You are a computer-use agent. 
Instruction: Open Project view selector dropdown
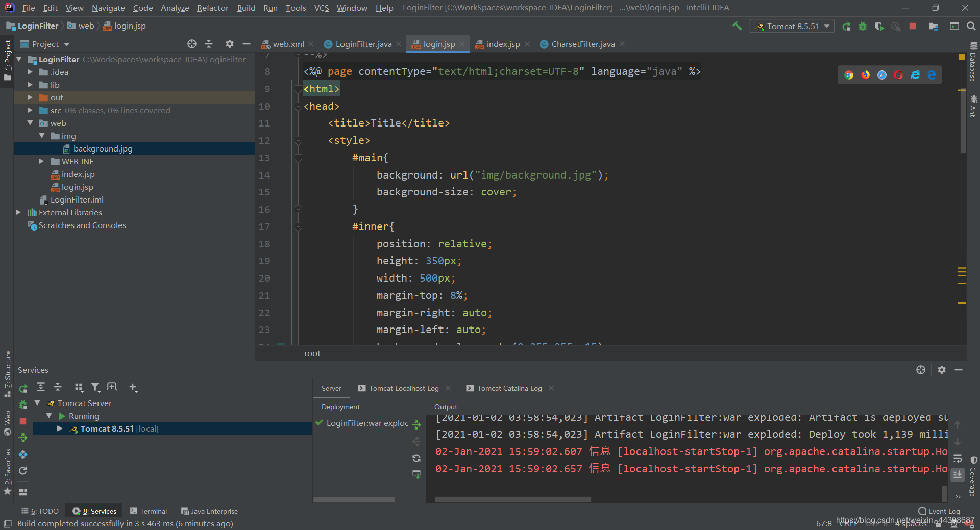pyautogui.click(x=45, y=44)
